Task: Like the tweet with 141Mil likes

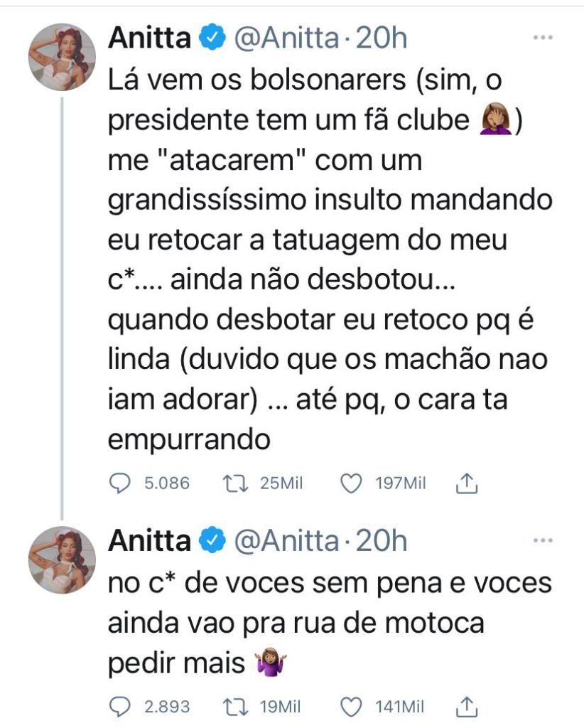Action: [349, 706]
